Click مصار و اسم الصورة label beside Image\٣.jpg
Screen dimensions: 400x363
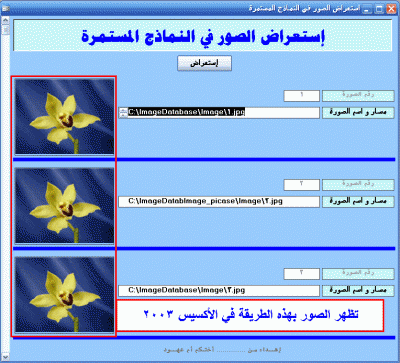coord(358,291)
